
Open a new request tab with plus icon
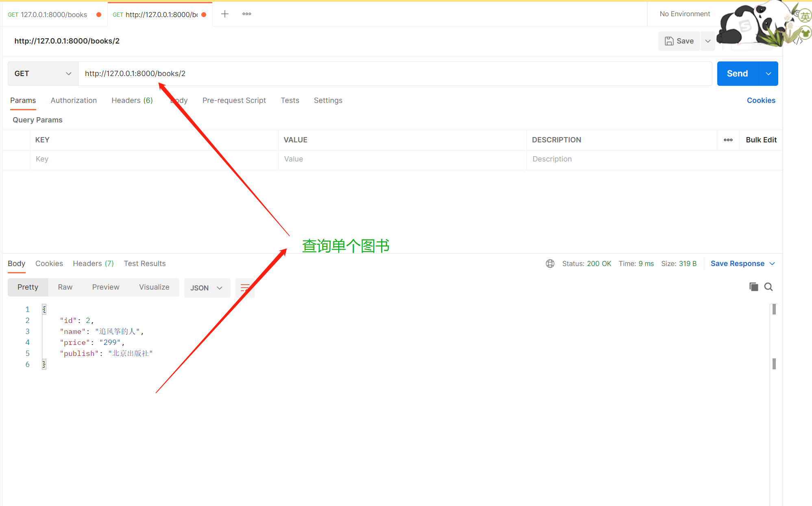225,14
